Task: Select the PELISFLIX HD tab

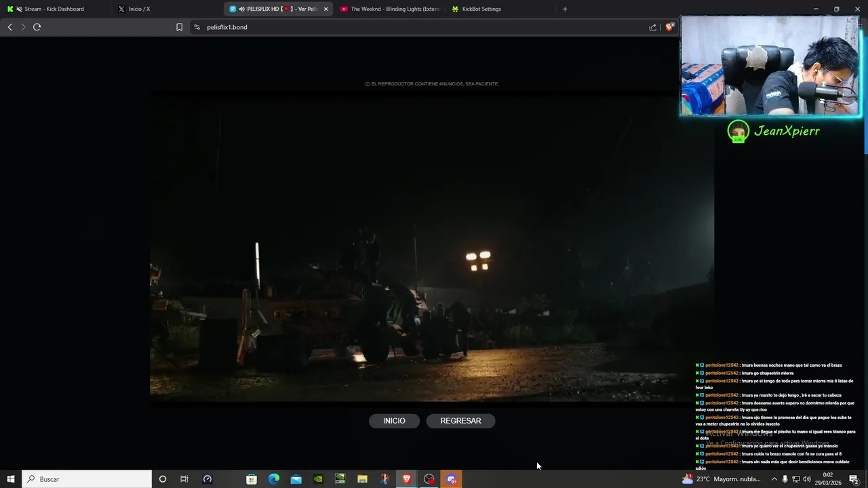Action: point(278,9)
